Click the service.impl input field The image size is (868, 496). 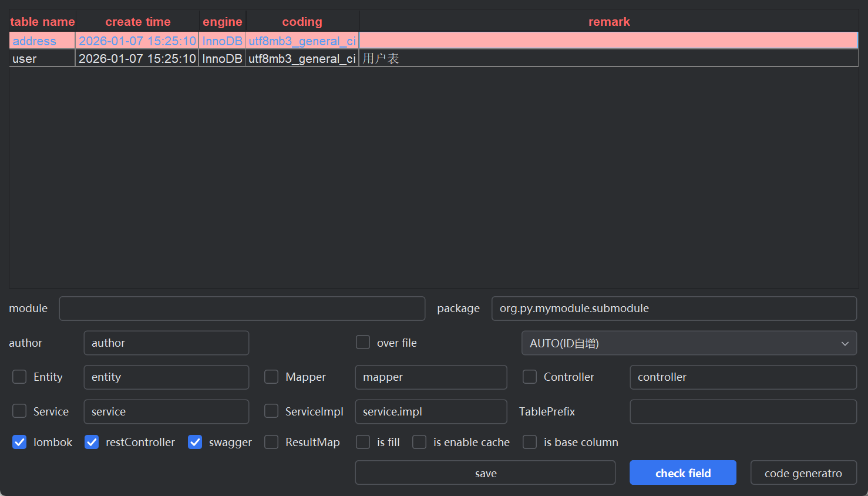click(431, 411)
